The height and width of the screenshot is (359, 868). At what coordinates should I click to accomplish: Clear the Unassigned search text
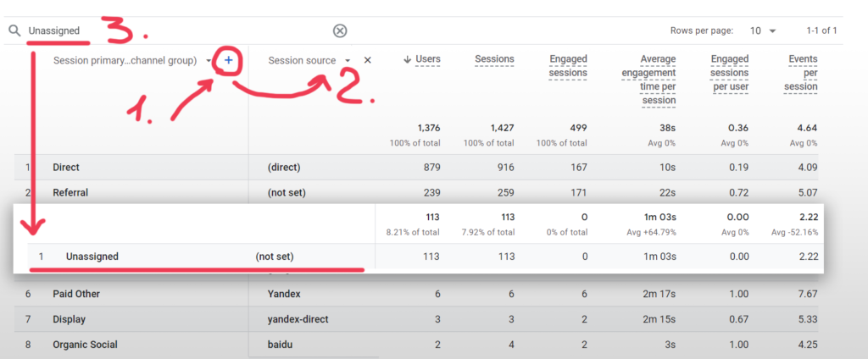point(340,31)
